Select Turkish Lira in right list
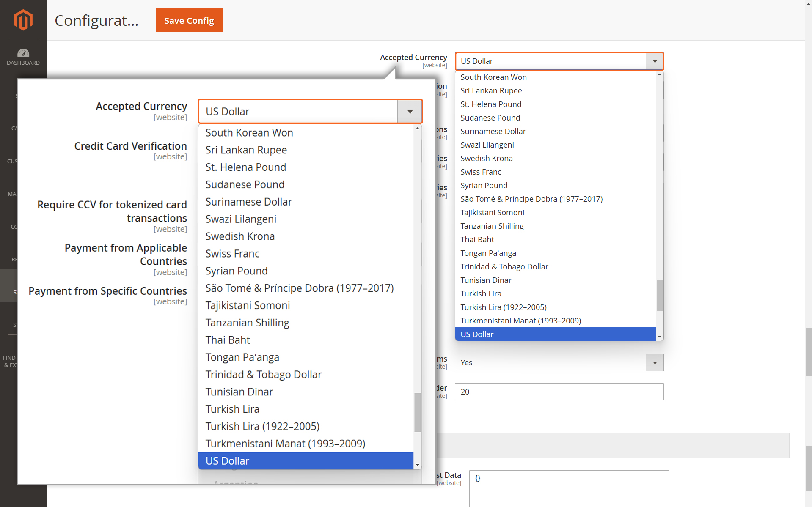Screen dimensions: 812x507 pyautogui.click(x=556, y=293)
